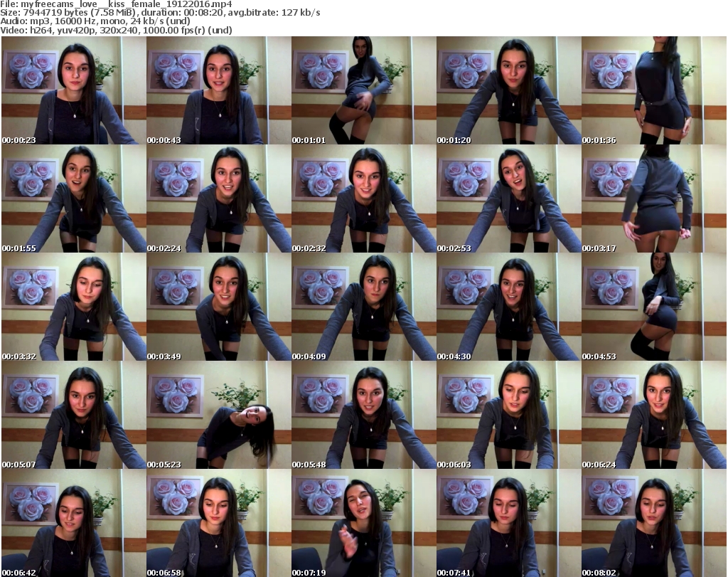Viewport: 728px width, 577px height.
Task: Click the Audio: mp3 info line
Action: pyautogui.click(x=95, y=21)
